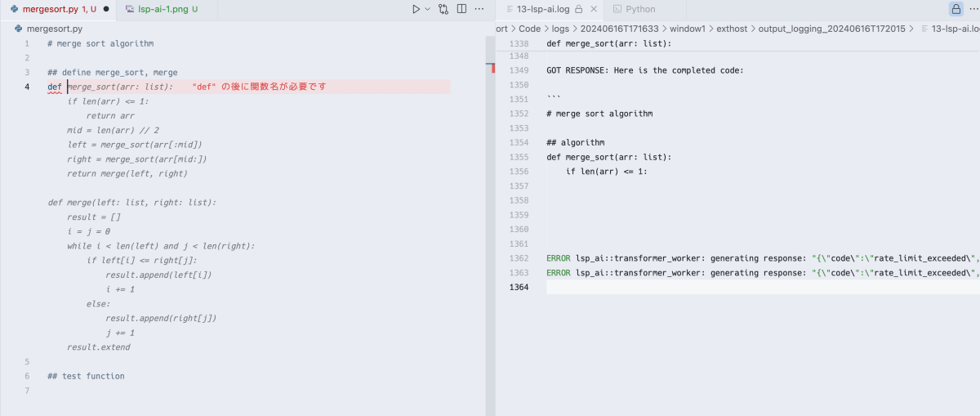Screen dimensions: 980x416
Task: Click image icon in lsp-ai-1.png tab
Action: [x=130, y=9]
